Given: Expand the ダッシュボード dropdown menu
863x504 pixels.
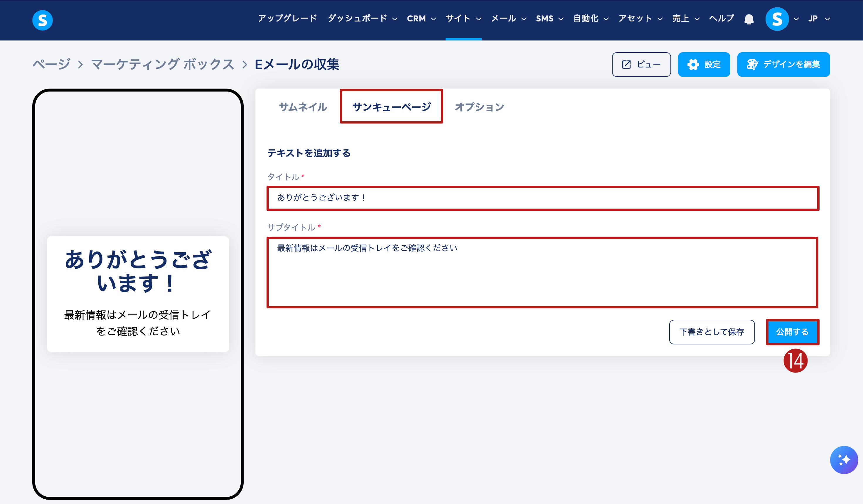Looking at the screenshot, I should [362, 18].
